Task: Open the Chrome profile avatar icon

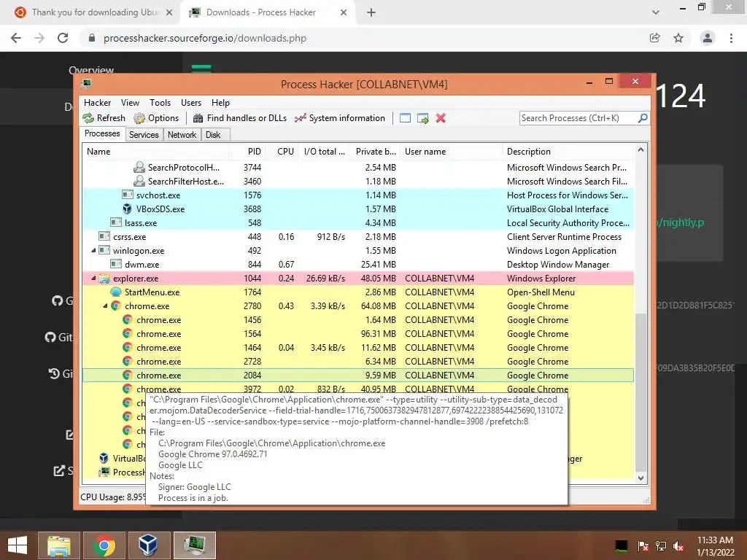Action: coord(708,38)
